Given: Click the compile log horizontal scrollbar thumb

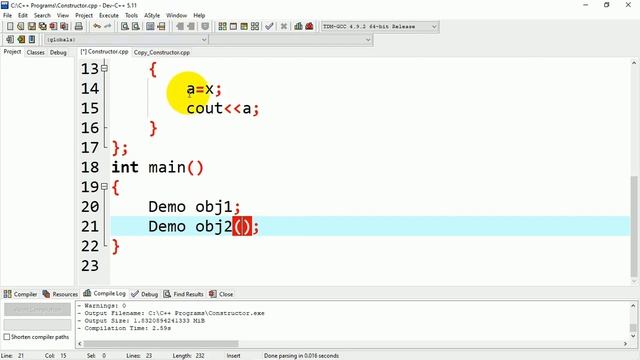Looking at the screenshot, I should 161,344.
